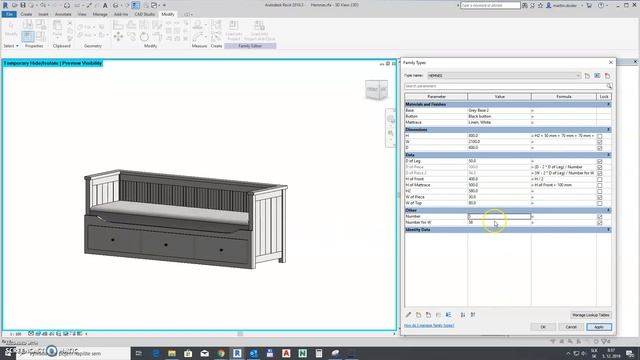The image size is (640, 360).
Task: Open Manage Lookup Tables
Action: tap(591, 315)
